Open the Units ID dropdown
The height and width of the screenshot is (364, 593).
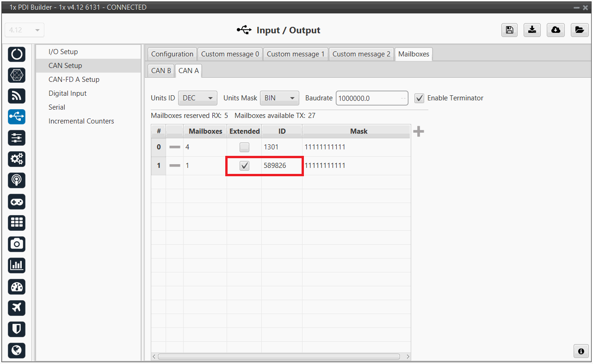[x=198, y=98]
